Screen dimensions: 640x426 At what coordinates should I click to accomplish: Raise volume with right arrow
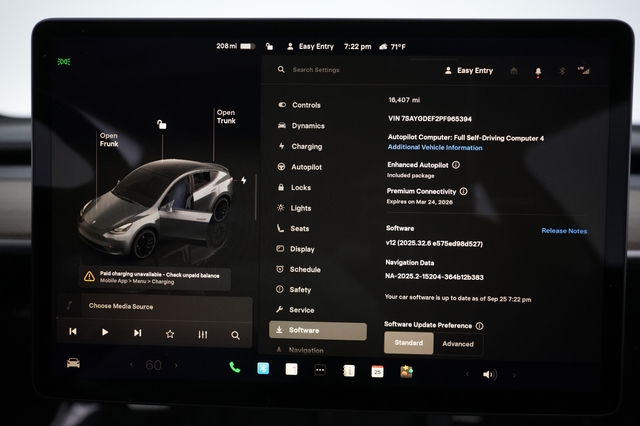pyautogui.click(x=514, y=375)
